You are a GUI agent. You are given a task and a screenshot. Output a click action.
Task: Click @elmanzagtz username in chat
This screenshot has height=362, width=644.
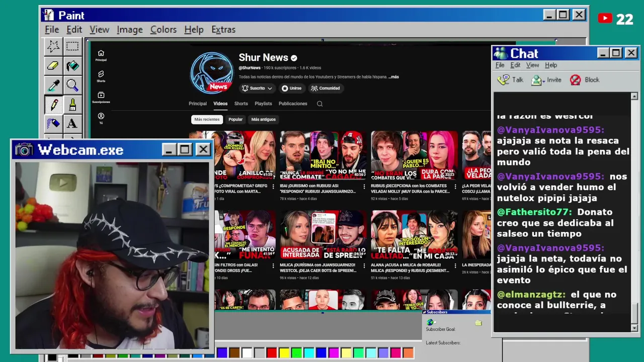[531, 295]
